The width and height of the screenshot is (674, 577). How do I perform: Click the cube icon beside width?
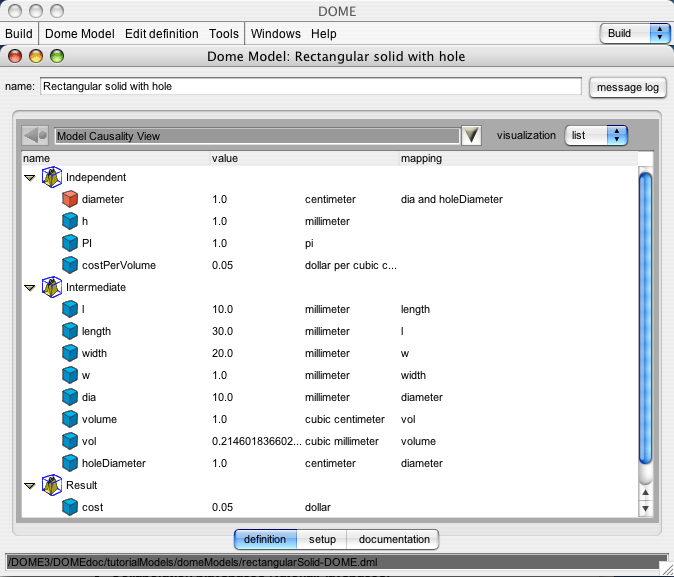[x=70, y=353]
